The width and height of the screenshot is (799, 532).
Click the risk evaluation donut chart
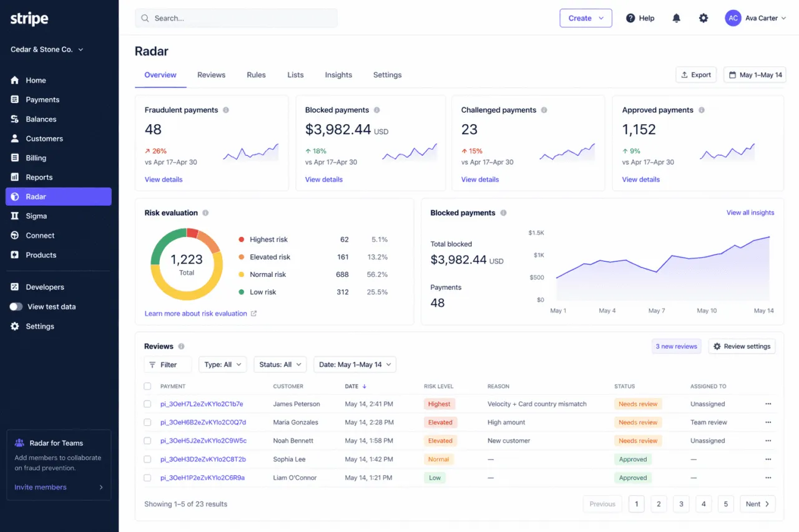click(x=187, y=264)
